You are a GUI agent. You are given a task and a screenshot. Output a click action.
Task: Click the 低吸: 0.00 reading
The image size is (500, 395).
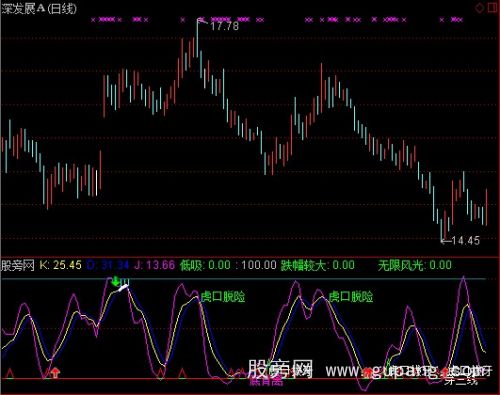tap(205, 265)
